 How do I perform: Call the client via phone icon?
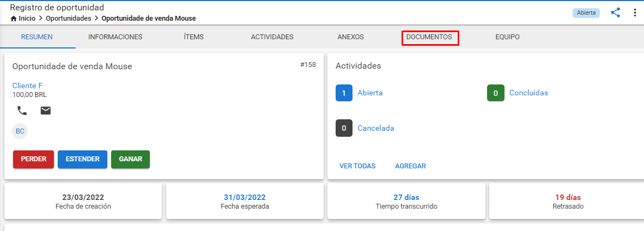22,111
